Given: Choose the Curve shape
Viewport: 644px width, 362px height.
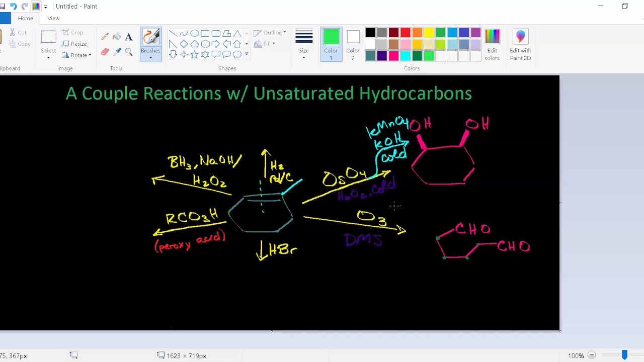Looking at the screenshot, I should coord(184,33).
